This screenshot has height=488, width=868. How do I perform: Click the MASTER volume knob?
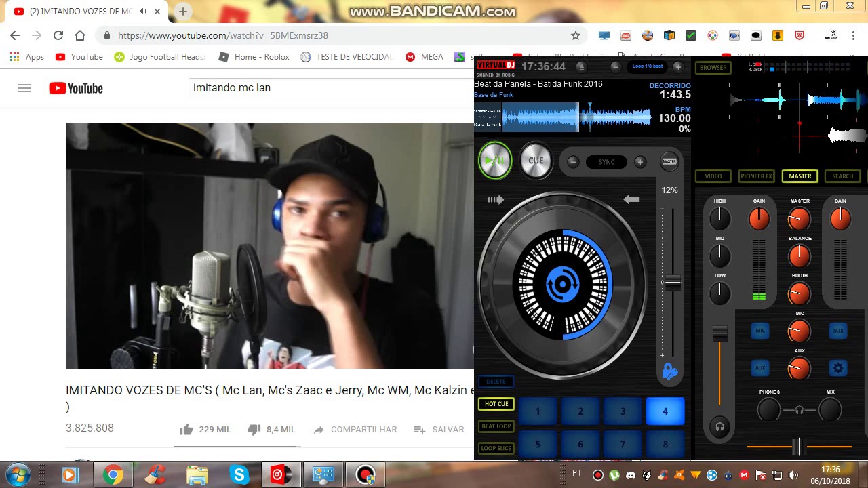800,218
